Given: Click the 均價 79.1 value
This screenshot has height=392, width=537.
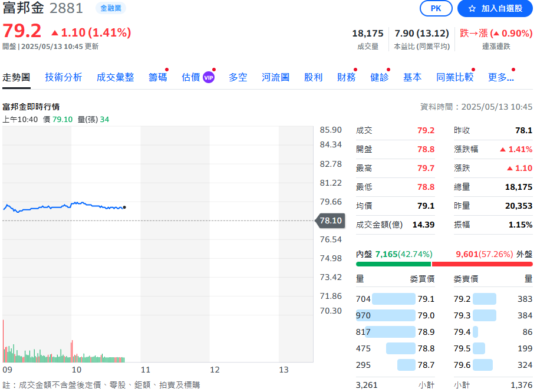Looking at the screenshot, I should pos(426,206).
